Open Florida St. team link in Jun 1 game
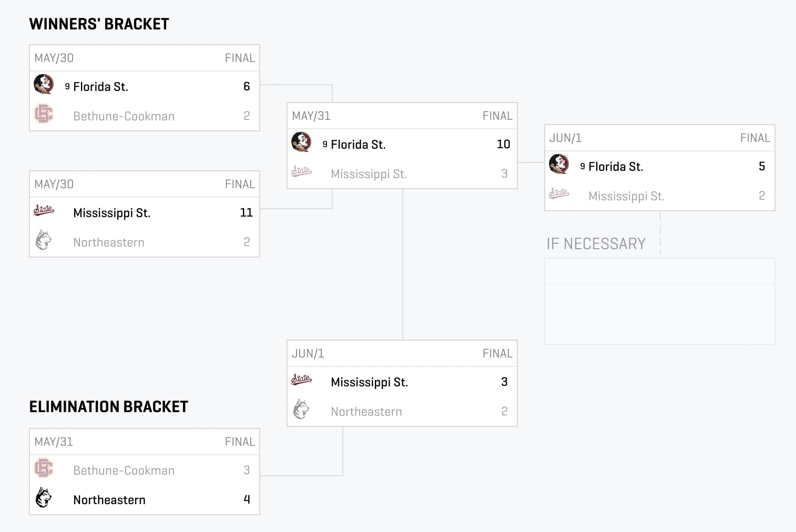The width and height of the screenshot is (796, 532). 616,167
